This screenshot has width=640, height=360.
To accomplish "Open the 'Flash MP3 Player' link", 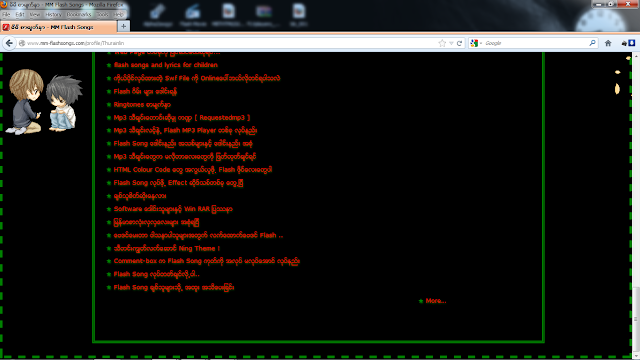I will (x=185, y=131).
